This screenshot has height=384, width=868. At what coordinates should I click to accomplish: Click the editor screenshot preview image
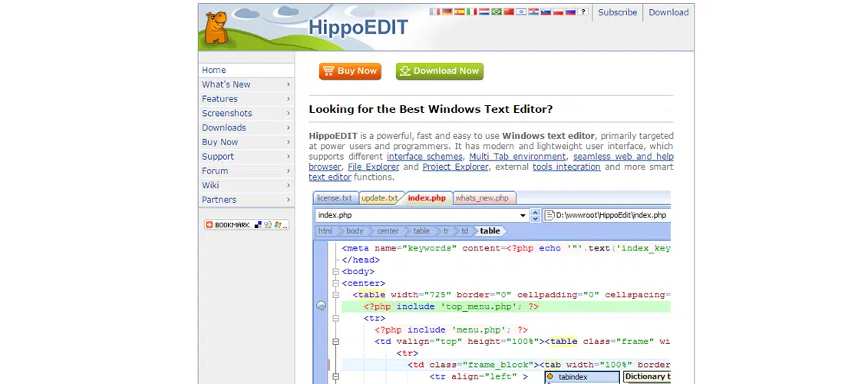pyautogui.click(x=491, y=292)
